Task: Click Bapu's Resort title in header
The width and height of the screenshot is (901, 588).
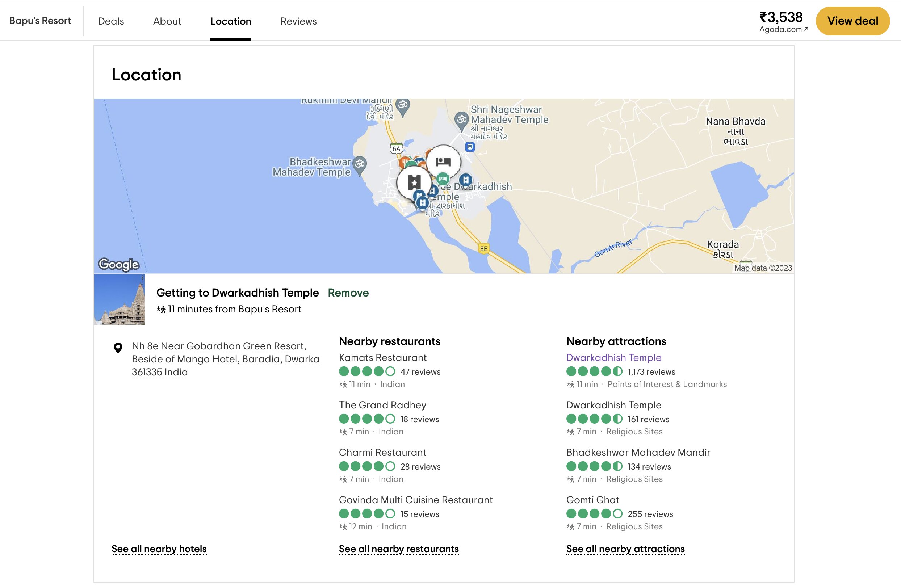Action: [x=40, y=20]
